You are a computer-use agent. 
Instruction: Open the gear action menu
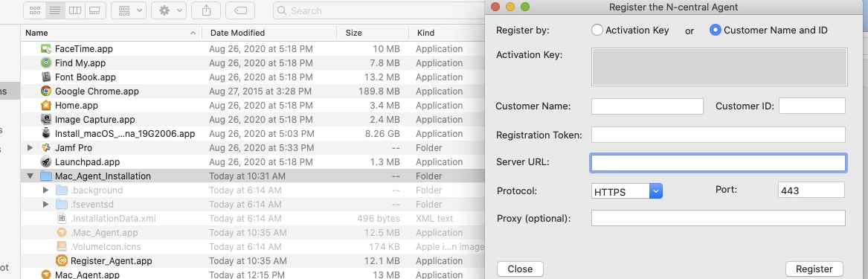169,10
